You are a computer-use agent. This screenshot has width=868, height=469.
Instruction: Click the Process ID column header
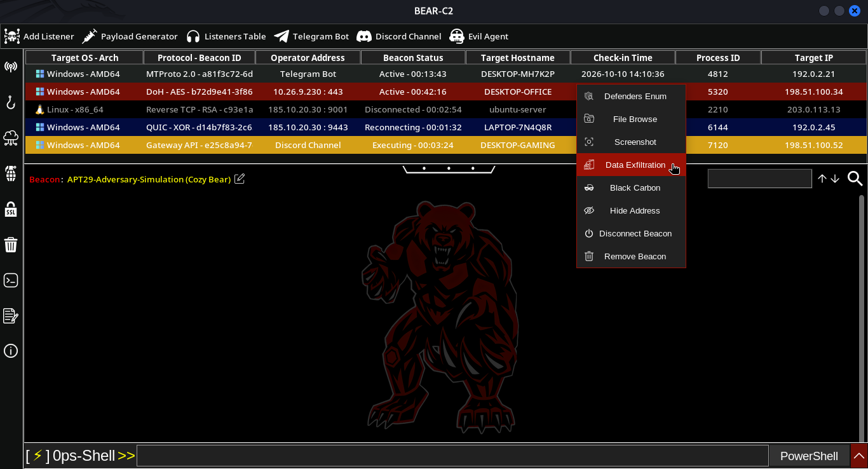click(x=718, y=58)
